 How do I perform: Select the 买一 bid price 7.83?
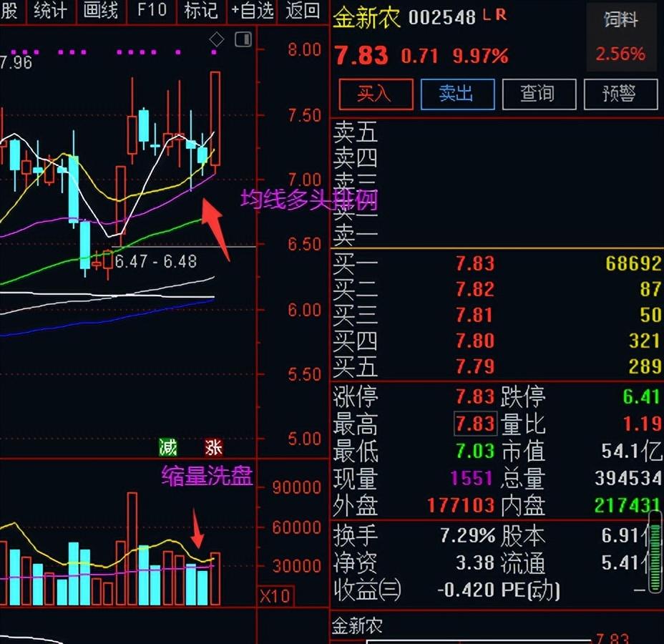coord(475,263)
